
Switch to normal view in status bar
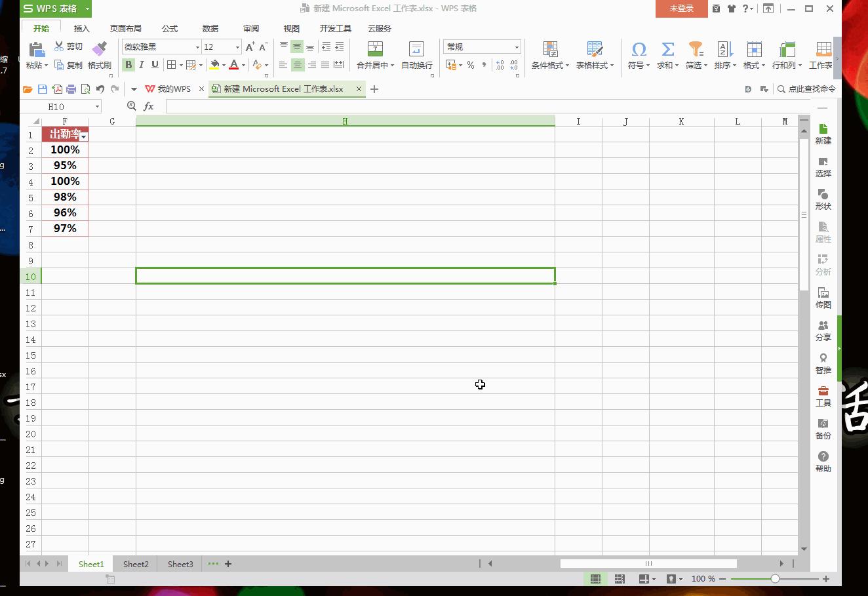coord(595,579)
